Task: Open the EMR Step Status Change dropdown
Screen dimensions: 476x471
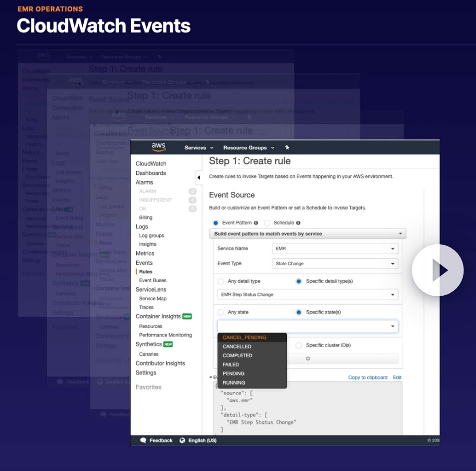Action: 308,295
